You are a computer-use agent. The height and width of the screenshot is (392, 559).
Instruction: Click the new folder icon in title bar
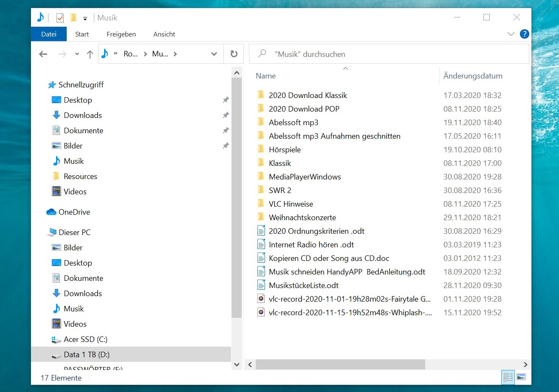(x=73, y=18)
